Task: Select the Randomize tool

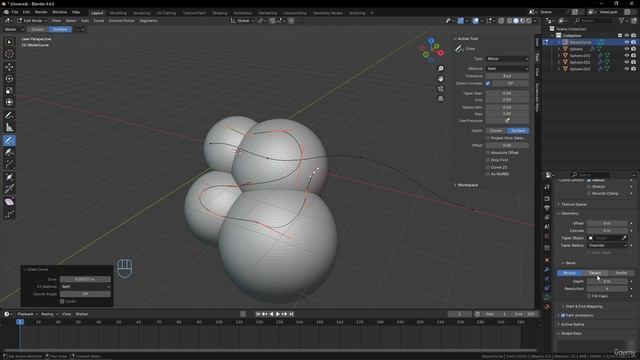Action: point(9,214)
